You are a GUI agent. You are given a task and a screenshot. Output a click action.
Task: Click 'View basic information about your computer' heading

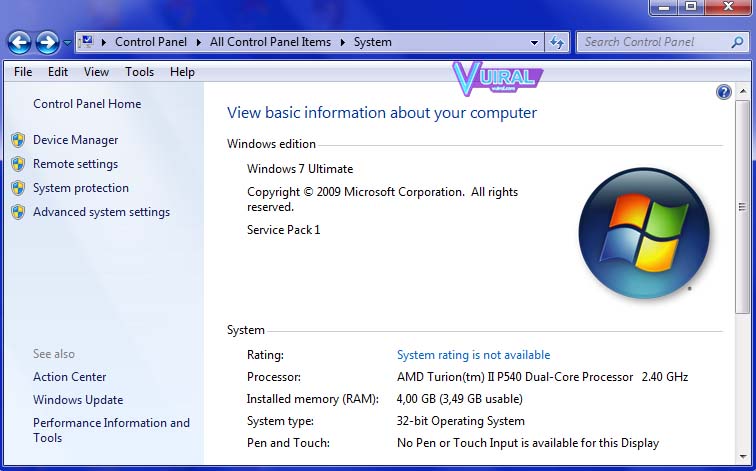tap(382, 112)
